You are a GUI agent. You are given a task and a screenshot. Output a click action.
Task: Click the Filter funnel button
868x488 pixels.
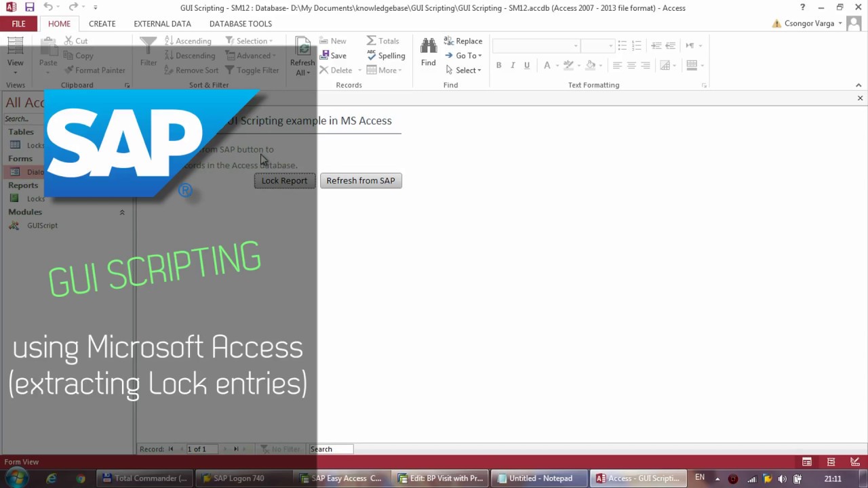click(148, 52)
